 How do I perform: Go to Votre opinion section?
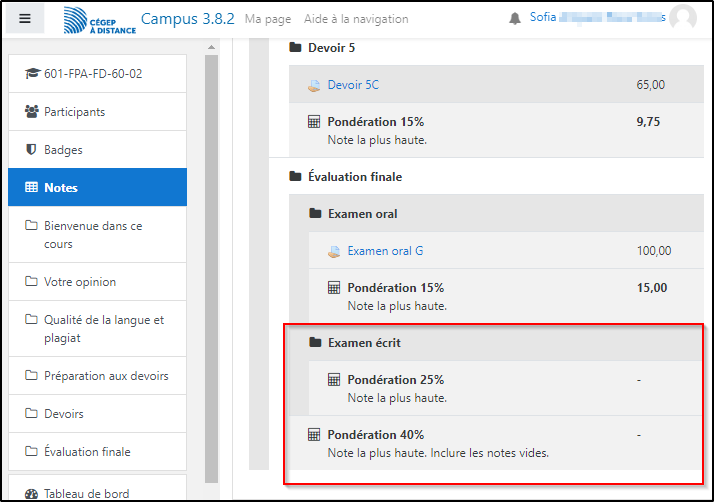click(80, 282)
